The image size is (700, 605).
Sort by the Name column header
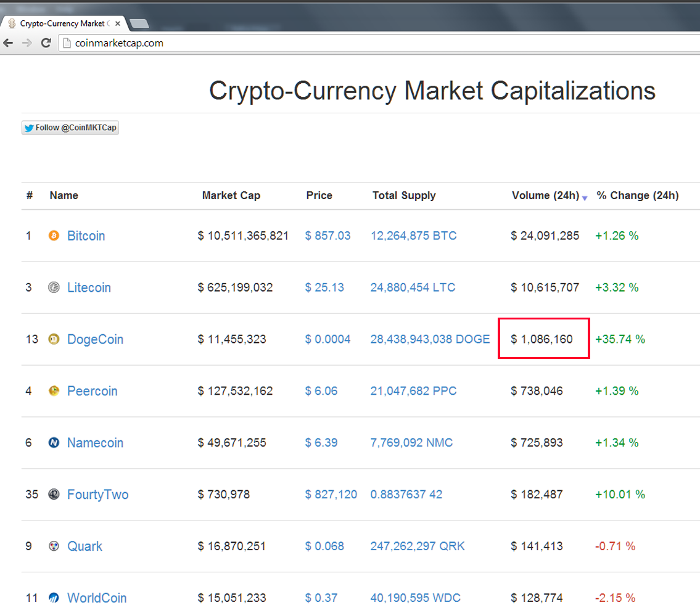[x=64, y=195]
